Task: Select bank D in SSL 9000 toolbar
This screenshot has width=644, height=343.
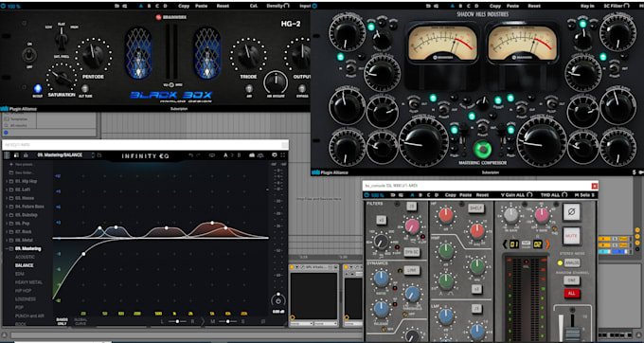Action: click(437, 194)
